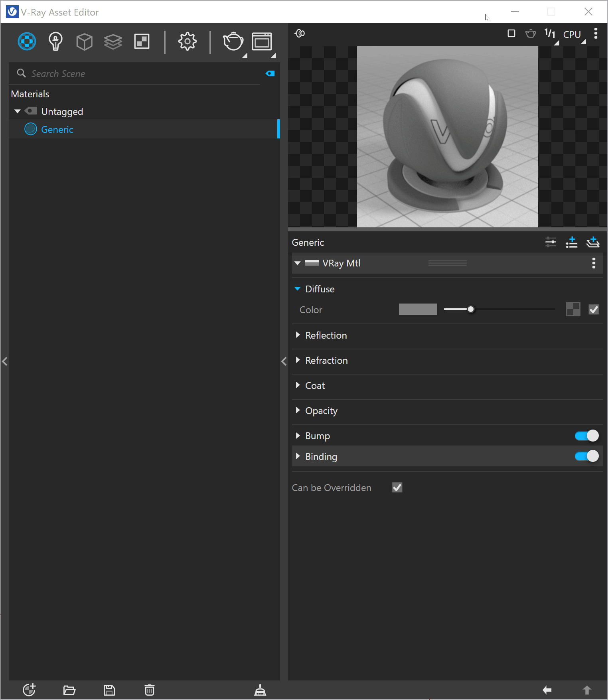Click the preview live update icon
The image size is (608, 700).
[300, 34]
